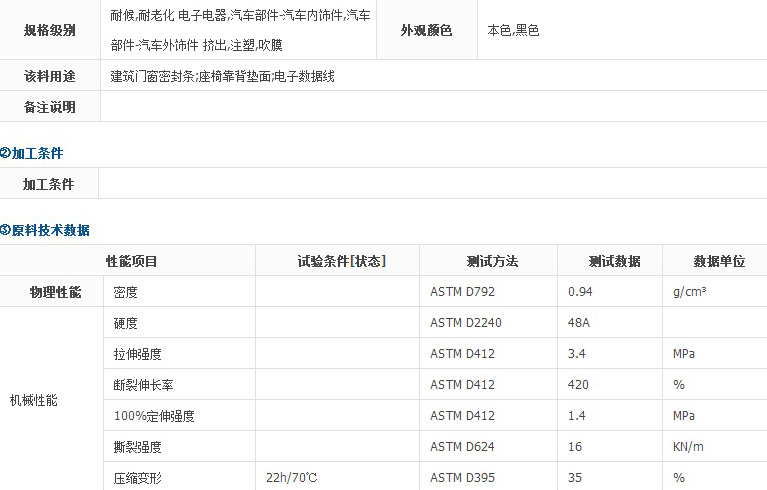Viewport: 767px width, 490px height.
Task: Click the ASTM D624 tear strength method
Action: pos(462,447)
